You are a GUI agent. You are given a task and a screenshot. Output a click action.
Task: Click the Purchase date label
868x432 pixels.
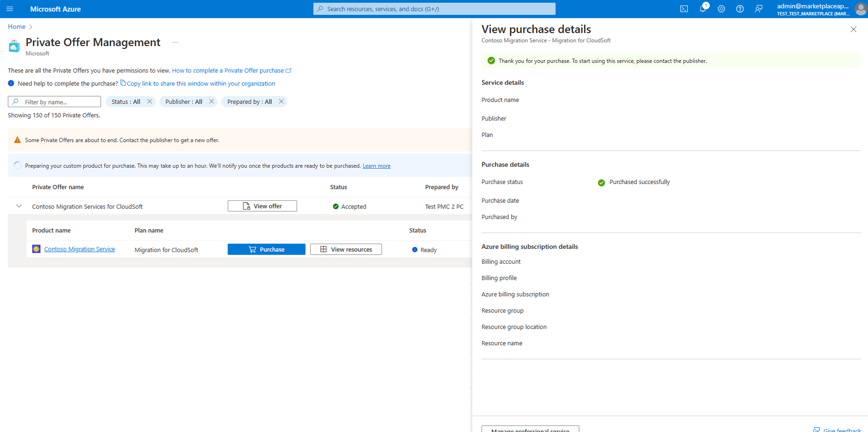(x=500, y=201)
